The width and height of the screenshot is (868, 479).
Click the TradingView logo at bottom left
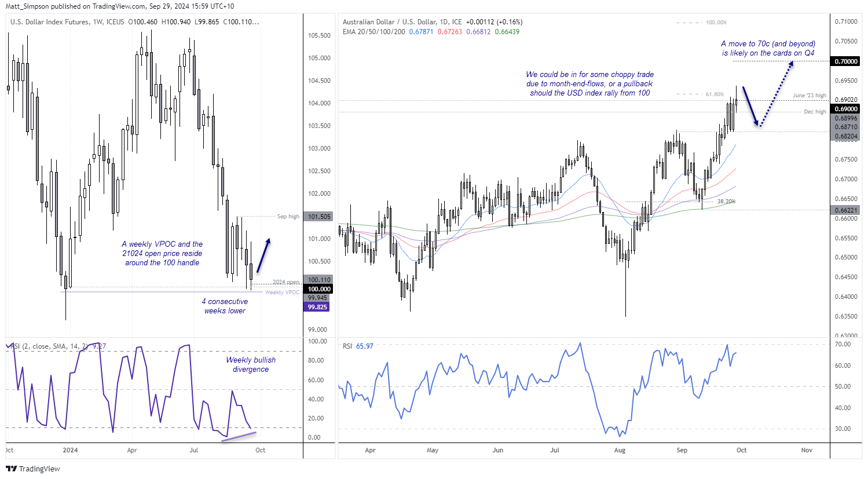(x=33, y=469)
